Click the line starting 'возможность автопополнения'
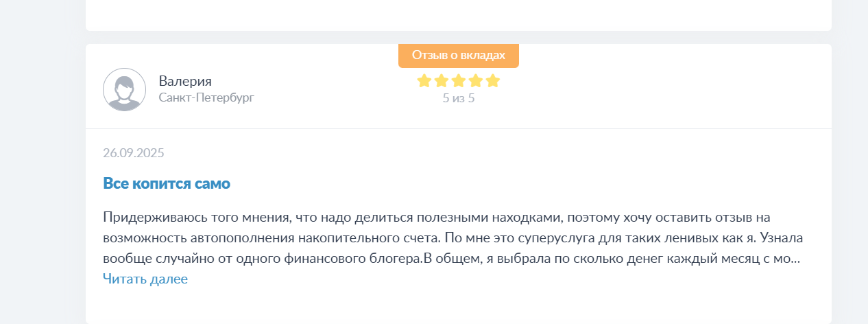The image size is (868, 324). pyautogui.click(x=453, y=239)
